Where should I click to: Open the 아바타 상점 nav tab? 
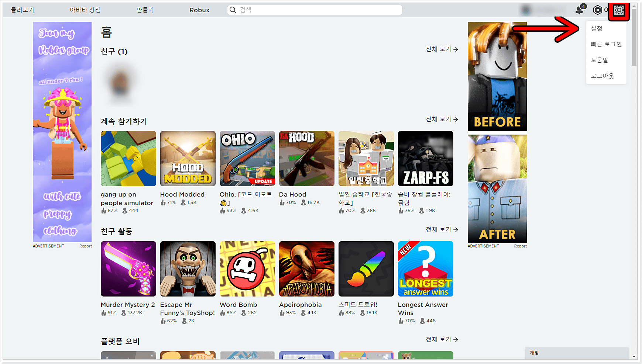coord(85,10)
